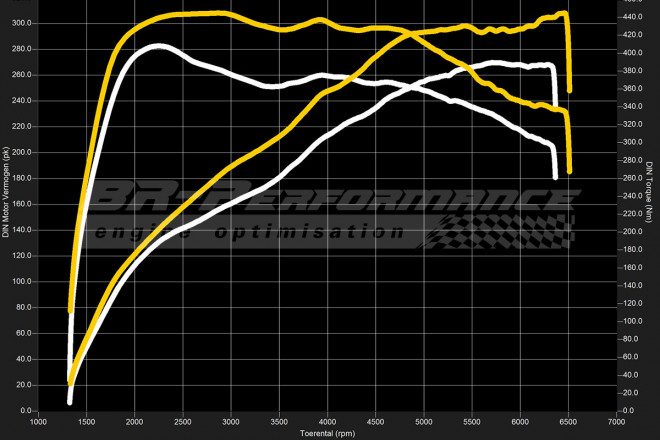This screenshot has height=440, width=660.
Task: Click the 5500 rpm tick label
Action: (x=472, y=423)
